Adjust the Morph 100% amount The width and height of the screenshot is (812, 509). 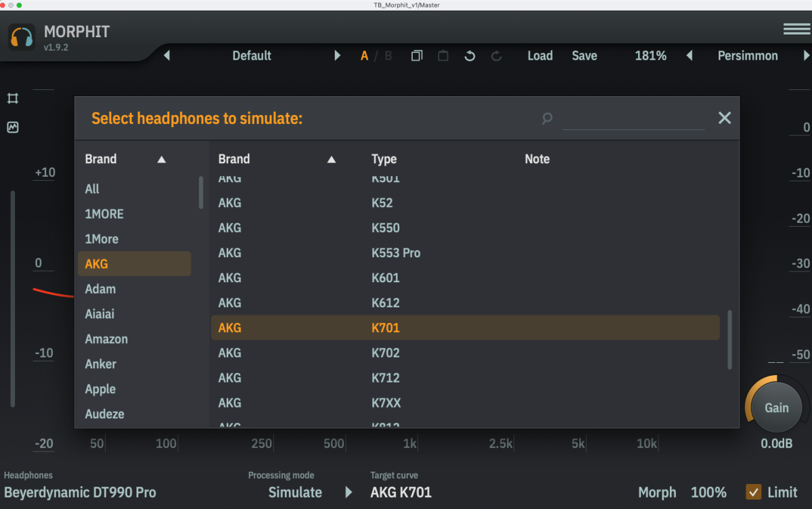(x=708, y=493)
